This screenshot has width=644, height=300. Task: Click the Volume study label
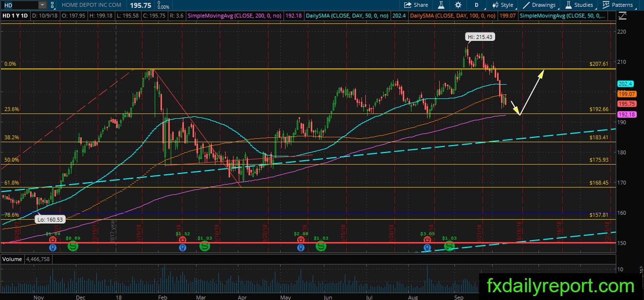tap(12, 259)
